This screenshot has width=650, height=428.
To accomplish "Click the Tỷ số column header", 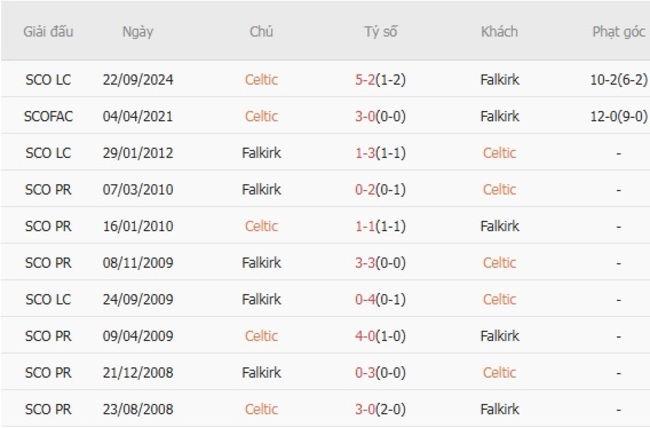I will click(x=380, y=31).
